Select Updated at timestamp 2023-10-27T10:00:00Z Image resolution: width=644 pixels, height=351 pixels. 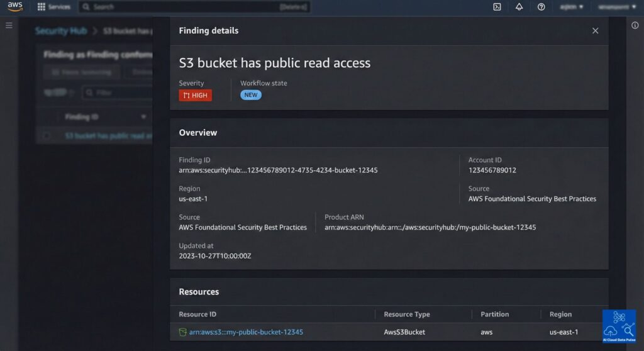(x=215, y=256)
